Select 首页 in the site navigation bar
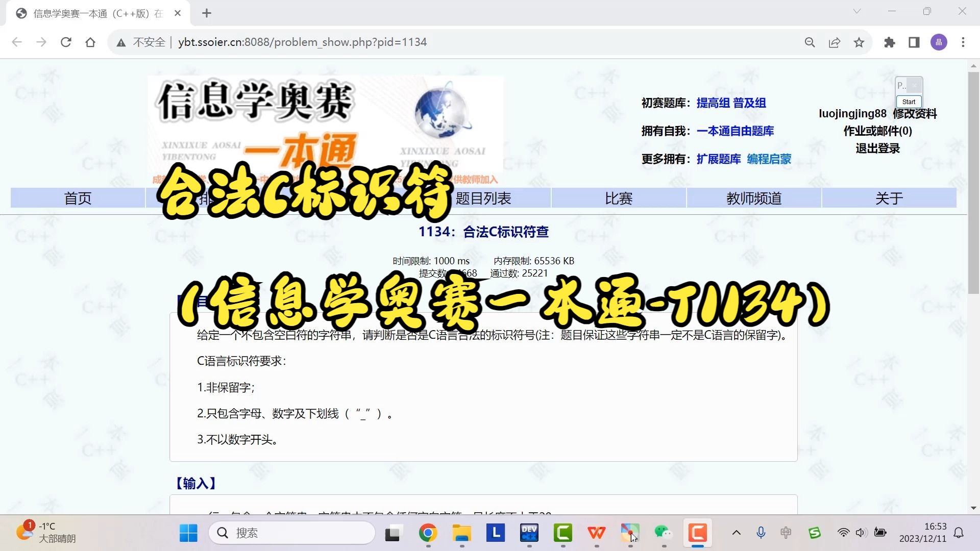The width and height of the screenshot is (980, 551). [78, 198]
